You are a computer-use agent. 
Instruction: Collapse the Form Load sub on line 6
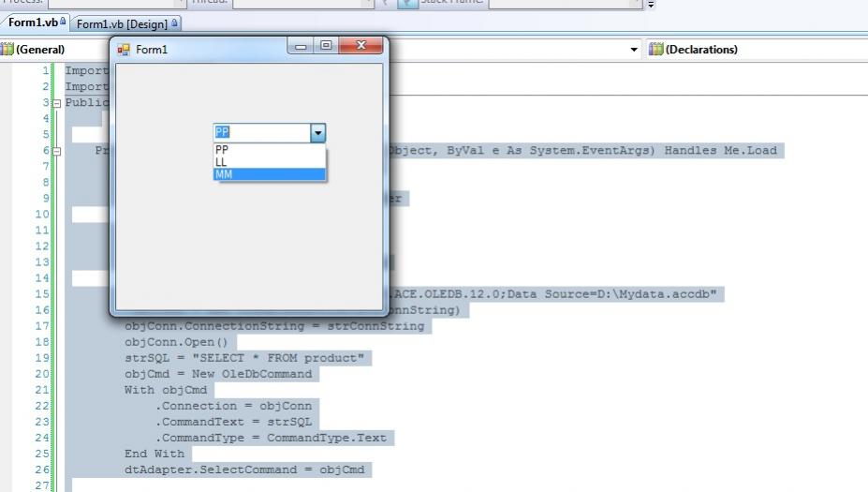pos(56,151)
